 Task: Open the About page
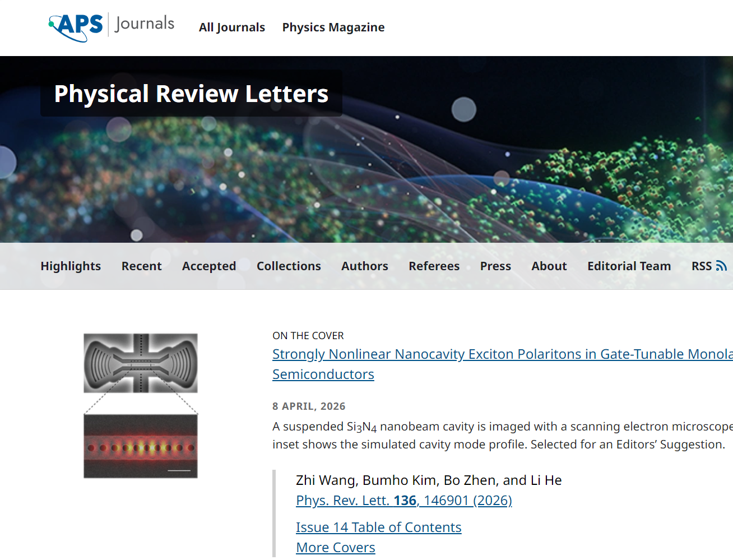pos(549,266)
